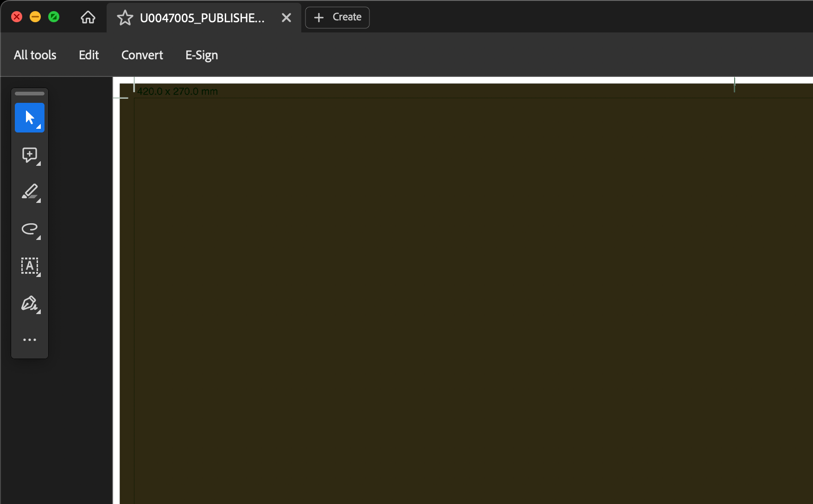Open the Edit menu
Viewport: 813px width, 504px height.
(x=89, y=55)
